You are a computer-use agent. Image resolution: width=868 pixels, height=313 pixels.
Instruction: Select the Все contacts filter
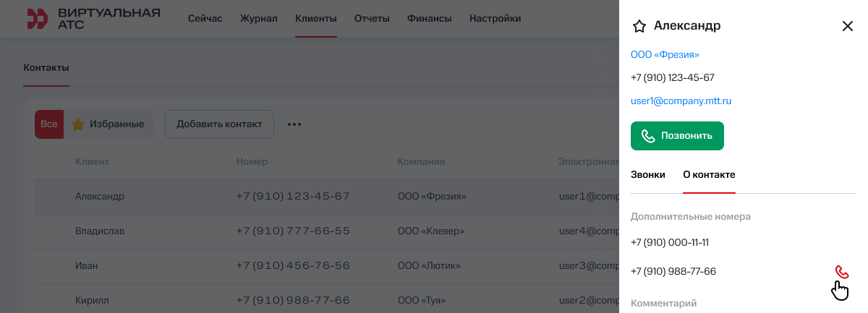[x=49, y=124]
